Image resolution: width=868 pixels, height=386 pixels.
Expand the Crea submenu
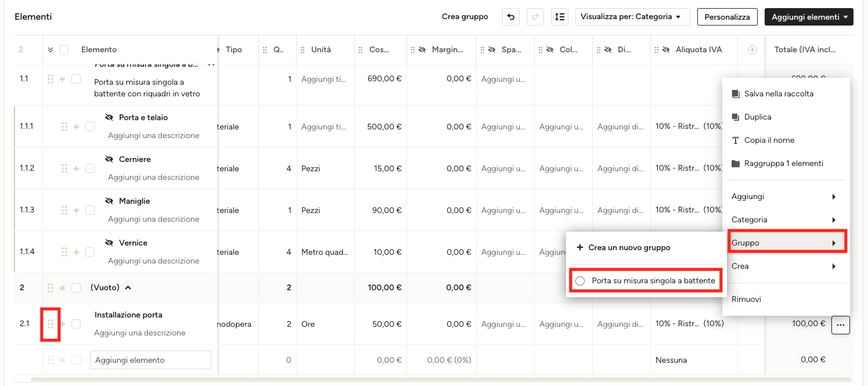pos(786,266)
